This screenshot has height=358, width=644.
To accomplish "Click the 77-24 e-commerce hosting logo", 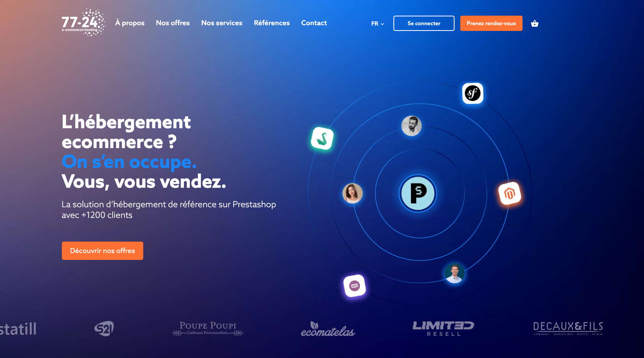I will tap(83, 23).
